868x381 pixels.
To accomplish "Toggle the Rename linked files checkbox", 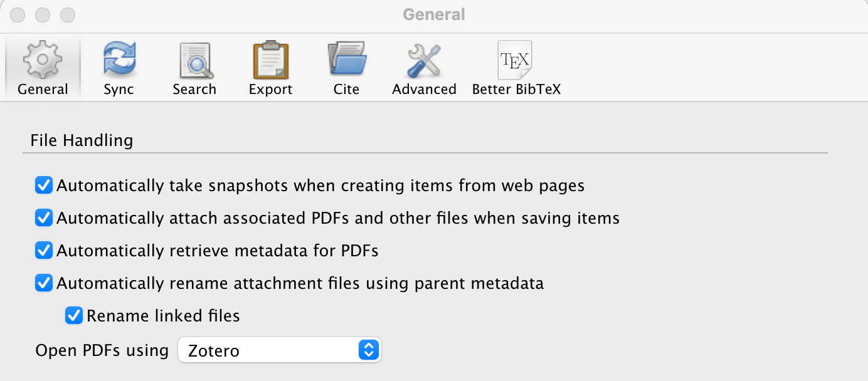I will (x=74, y=315).
